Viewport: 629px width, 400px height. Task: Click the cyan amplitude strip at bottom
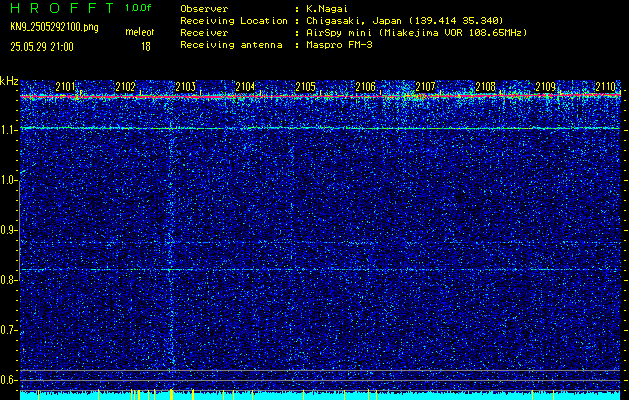(320, 396)
